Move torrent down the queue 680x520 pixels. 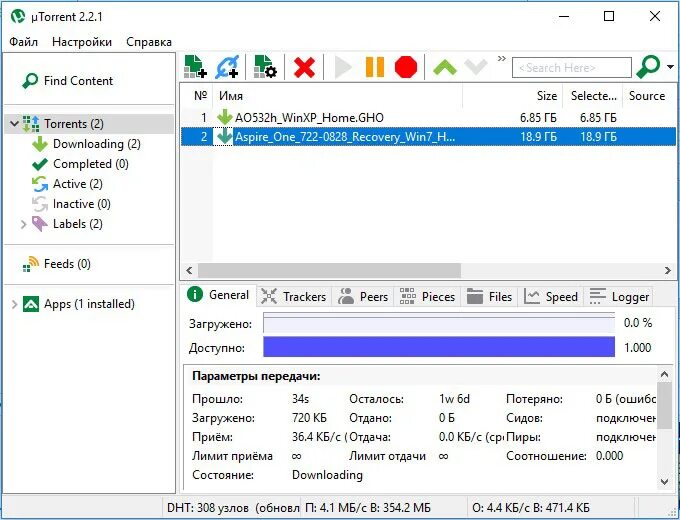476,67
